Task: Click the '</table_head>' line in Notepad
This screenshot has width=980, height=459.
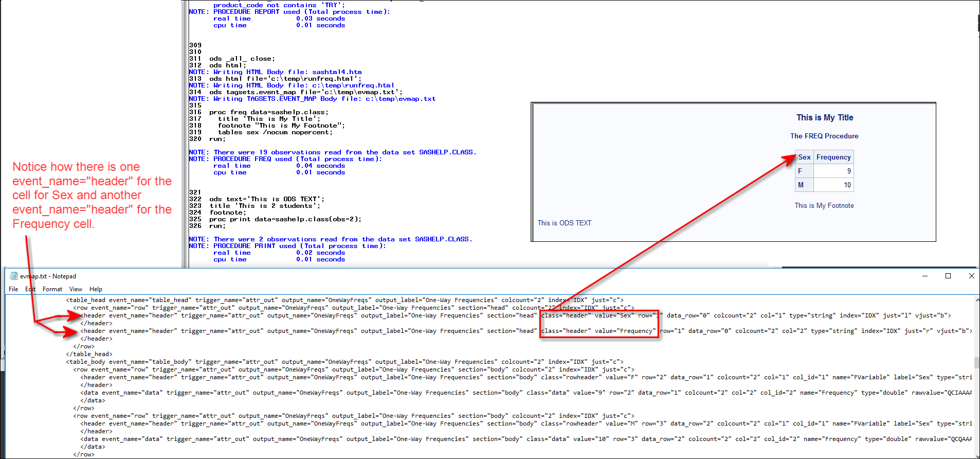Action: (x=89, y=354)
